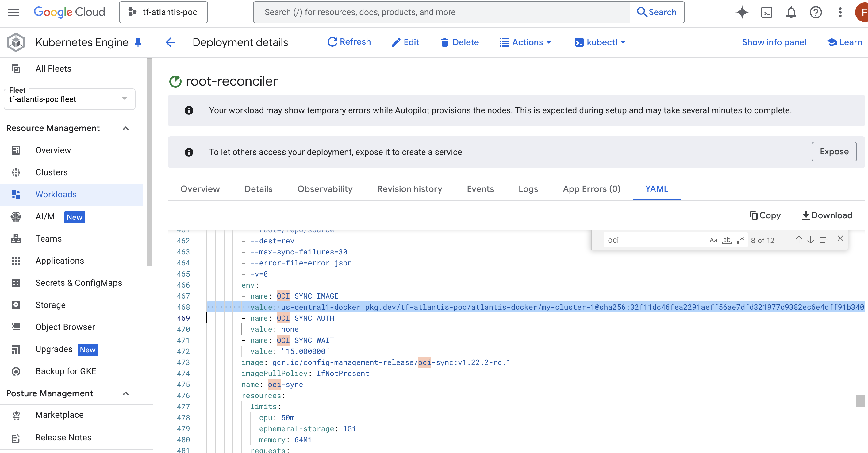Click the Expose button

[x=834, y=152]
